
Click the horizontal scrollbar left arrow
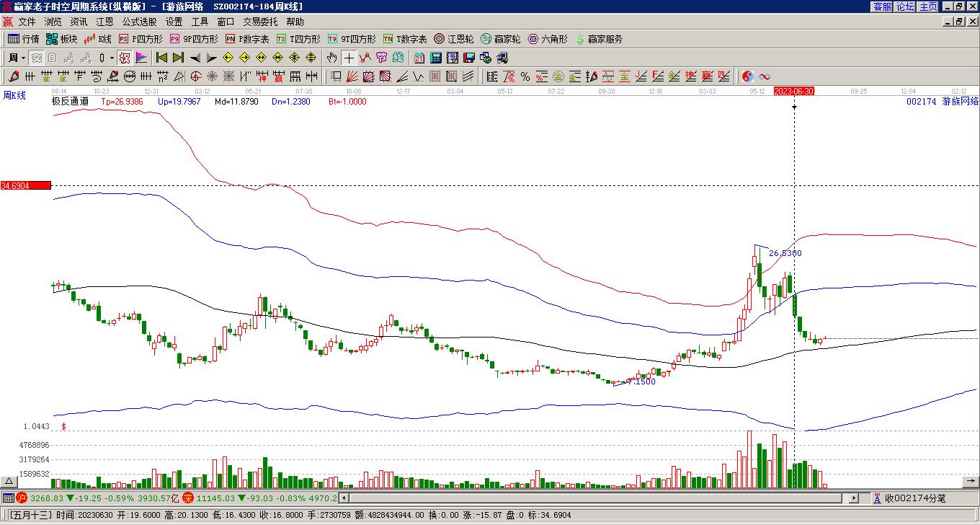pyautogui.click(x=344, y=498)
